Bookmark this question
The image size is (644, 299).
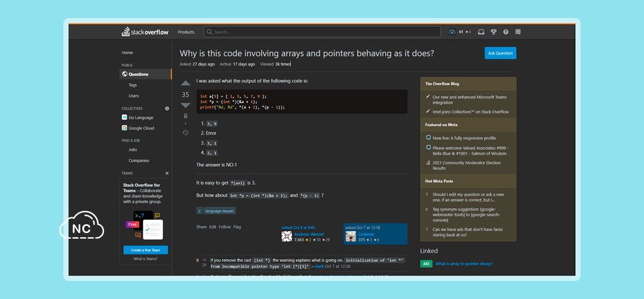(185, 116)
